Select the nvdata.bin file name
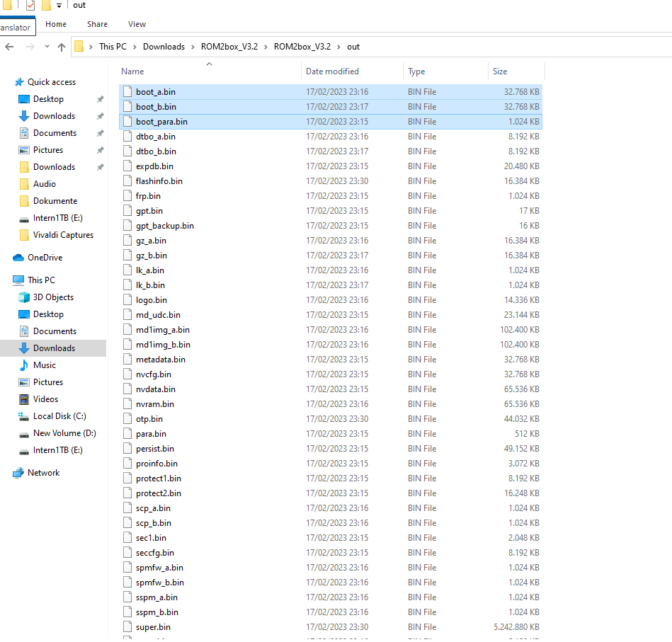672x642 pixels. coord(156,389)
